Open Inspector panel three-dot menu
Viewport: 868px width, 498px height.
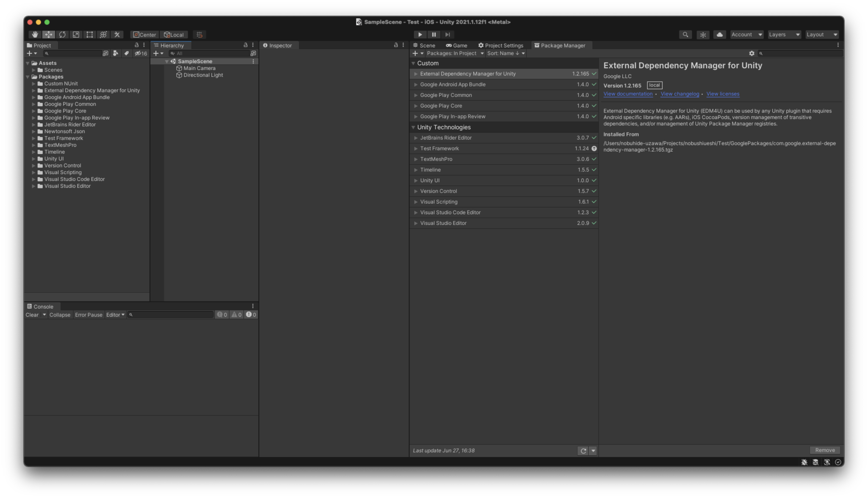point(403,45)
